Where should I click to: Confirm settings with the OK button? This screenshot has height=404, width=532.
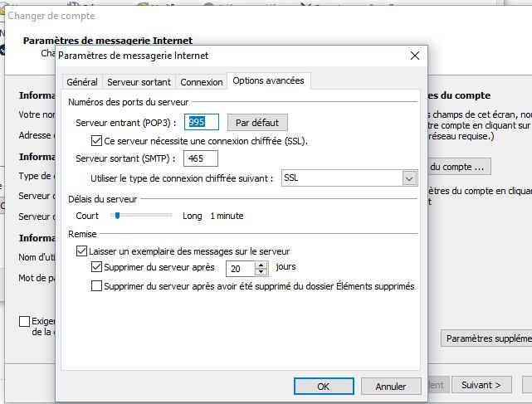(324, 386)
